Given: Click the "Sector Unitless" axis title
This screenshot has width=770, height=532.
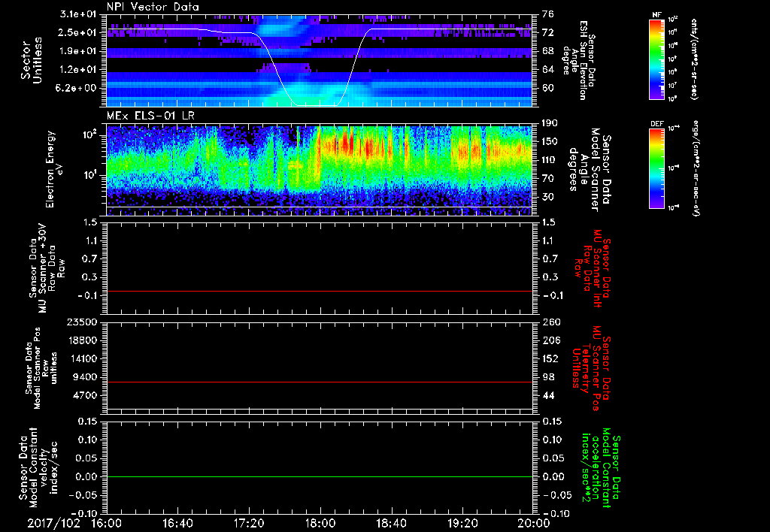Looking at the screenshot, I should (32, 60).
